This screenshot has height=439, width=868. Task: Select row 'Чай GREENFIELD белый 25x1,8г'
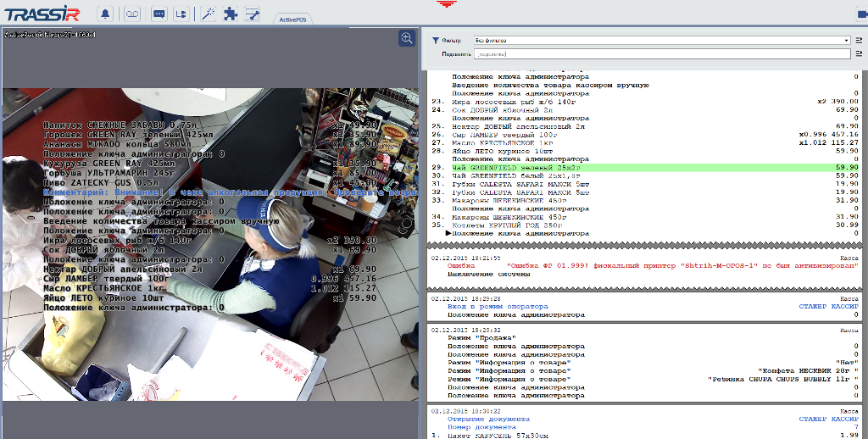(645, 175)
